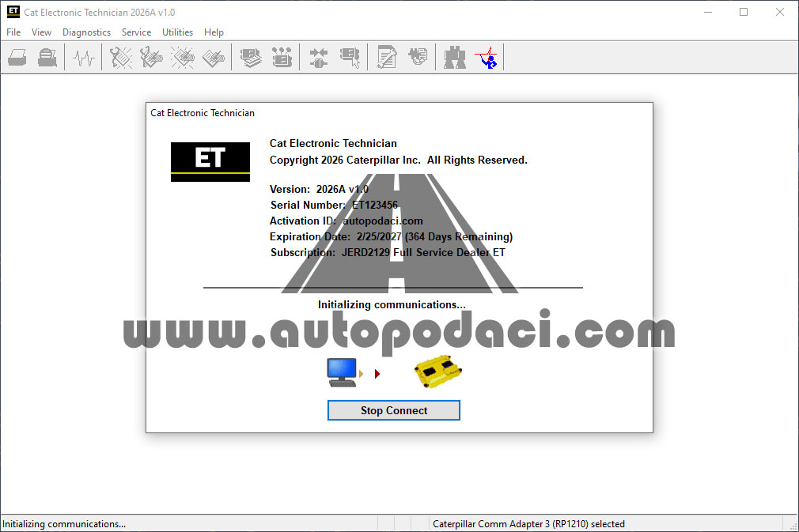Viewport: 799px width, 532px height.
Task: Open the View menu
Action: [41, 32]
